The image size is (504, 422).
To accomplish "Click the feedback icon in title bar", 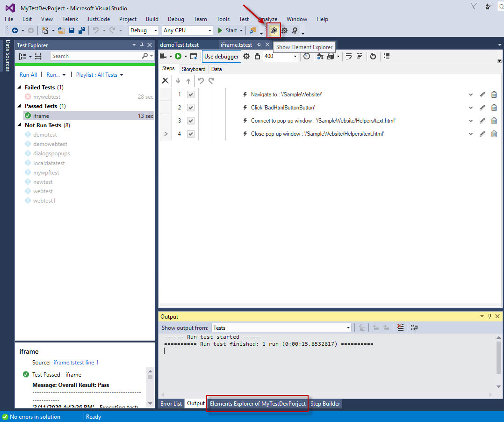I will pyautogui.click(x=489, y=6).
